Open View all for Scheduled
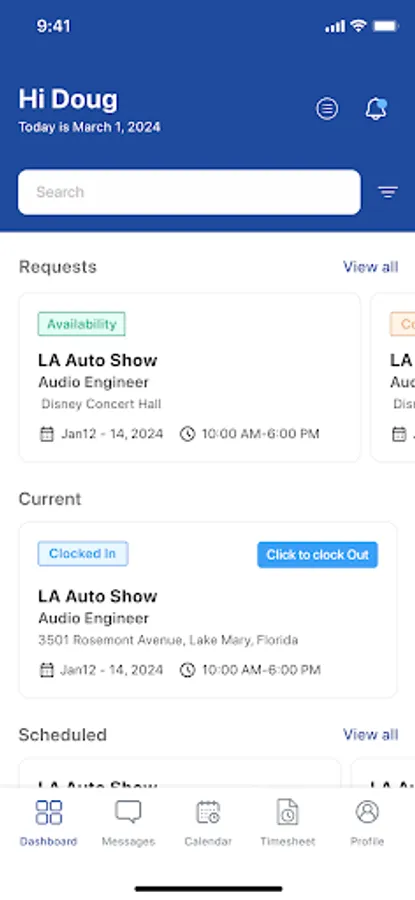The height and width of the screenshot is (900, 415). (370, 735)
